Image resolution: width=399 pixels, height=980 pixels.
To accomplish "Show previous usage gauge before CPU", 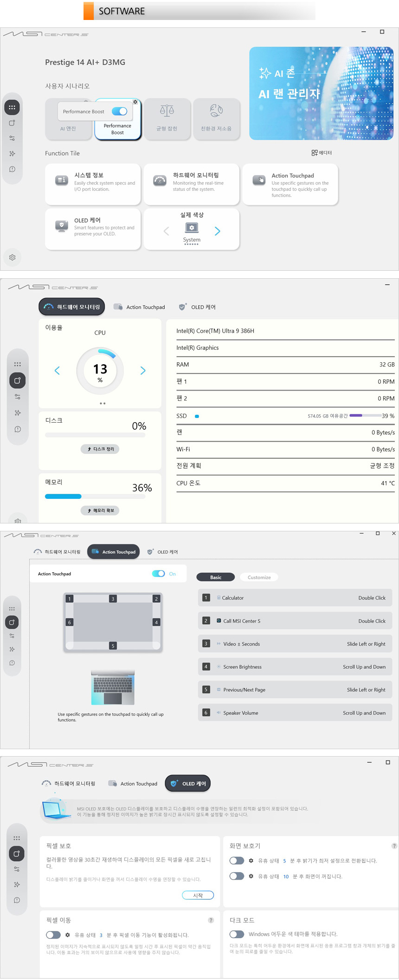I will [57, 371].
